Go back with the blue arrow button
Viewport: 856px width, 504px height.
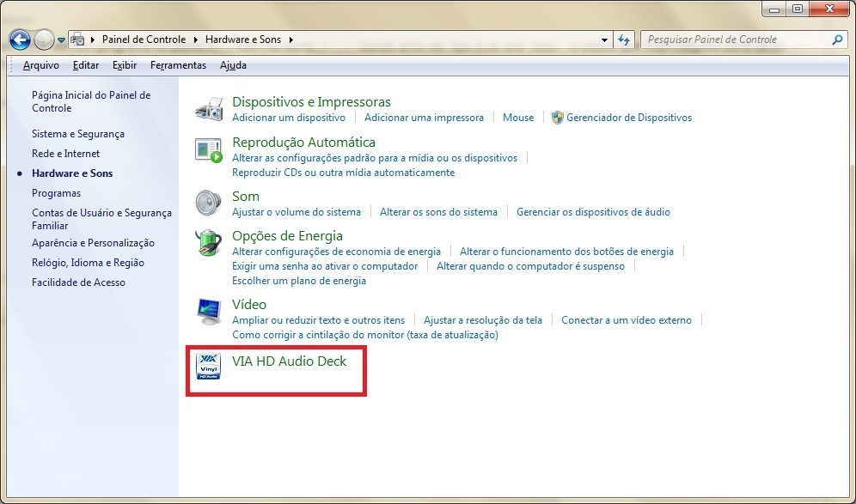tap(20, 39)
